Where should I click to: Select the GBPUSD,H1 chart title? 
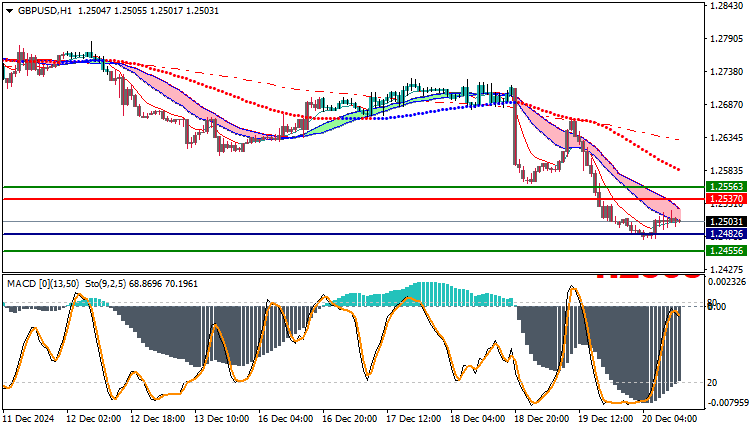point(44,11)
